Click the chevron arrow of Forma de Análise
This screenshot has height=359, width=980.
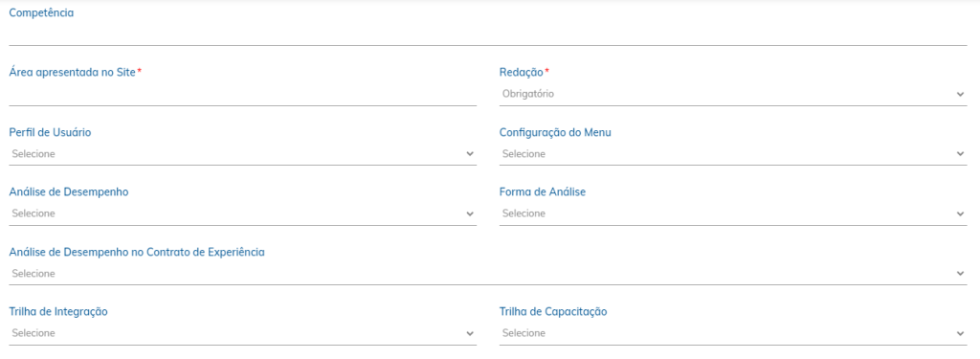click(x=960, y=213)
